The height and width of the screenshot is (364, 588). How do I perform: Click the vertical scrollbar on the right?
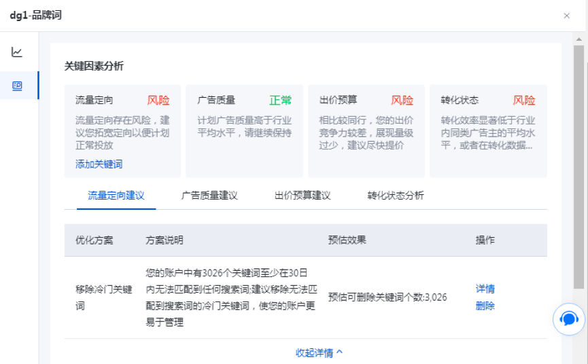(578, 170)
